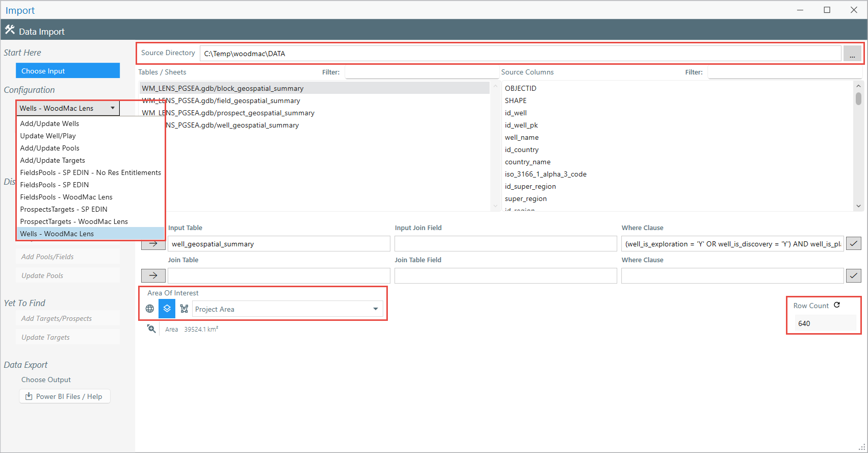Screen dimensions: 868x453
Task: Select the polygon area of interest option
Action: (184, 309)
